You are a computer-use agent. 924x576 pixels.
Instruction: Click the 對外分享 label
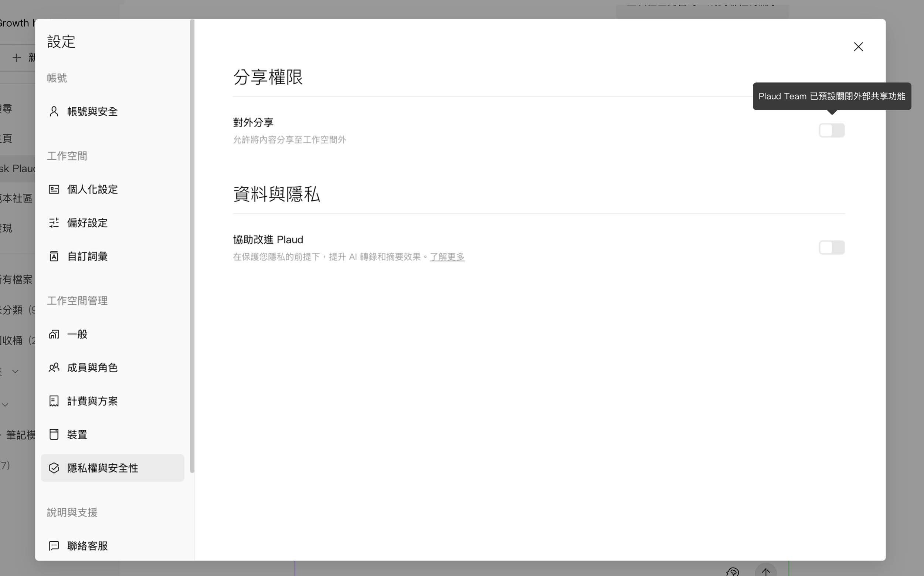(253, 123)
